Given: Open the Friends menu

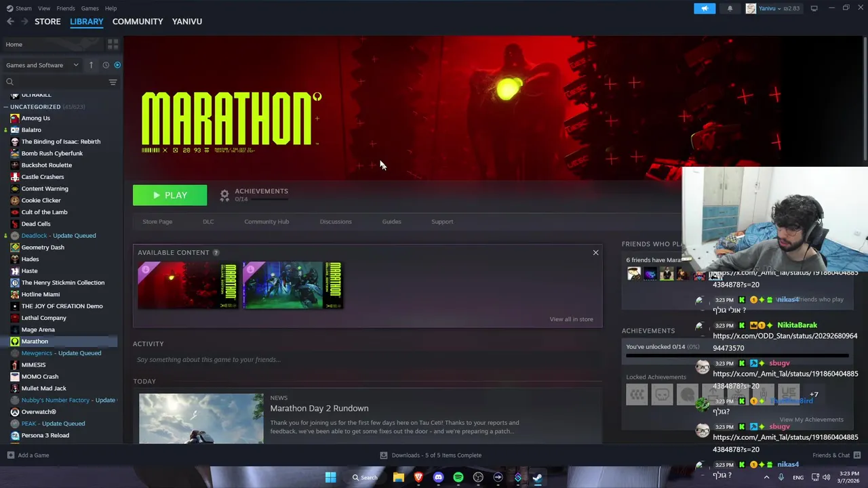Looking at the screenshot, I should coord(66,8).
